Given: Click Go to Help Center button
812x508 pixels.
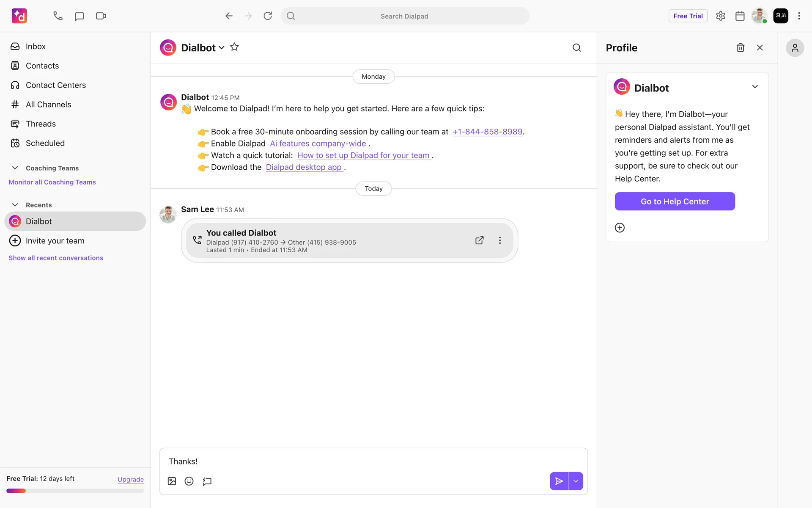Looking at the screenshot, I should (675, 202).
